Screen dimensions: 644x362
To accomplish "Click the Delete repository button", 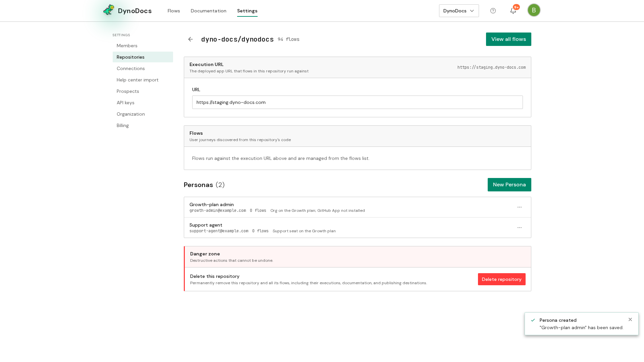I will [502, 279].
